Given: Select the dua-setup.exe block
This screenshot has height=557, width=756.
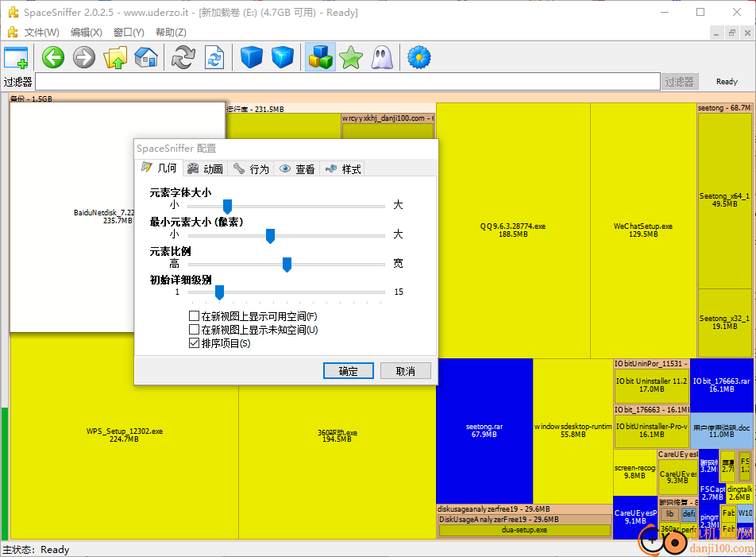Looking at the screenshot, I should point(525,530).
